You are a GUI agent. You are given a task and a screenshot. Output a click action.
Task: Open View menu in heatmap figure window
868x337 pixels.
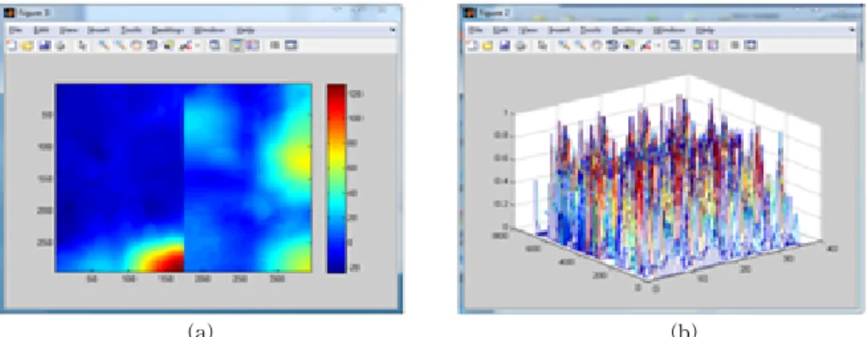coord(69,30)
